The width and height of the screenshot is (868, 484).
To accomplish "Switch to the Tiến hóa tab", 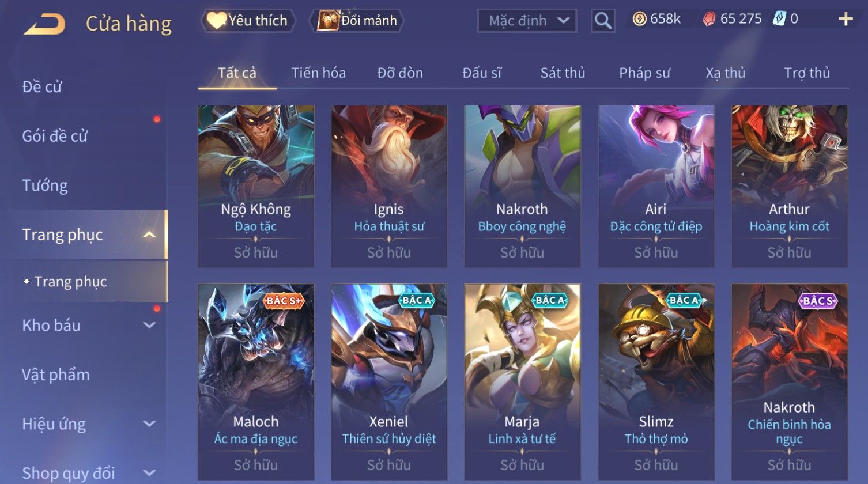I will 318,73.
